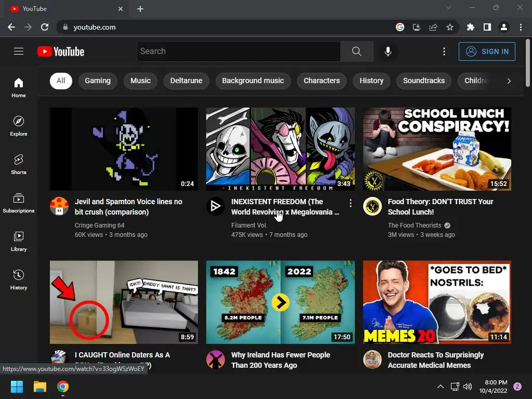This screenshot has width=532, height=399.
Task: Show hidden tray icons chevron
Action: coord(441,387)
